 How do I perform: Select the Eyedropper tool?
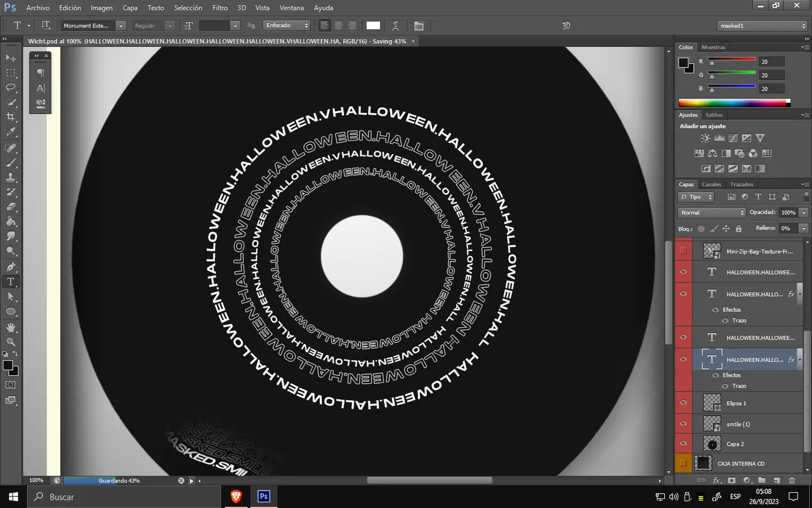tap(11, 132)
